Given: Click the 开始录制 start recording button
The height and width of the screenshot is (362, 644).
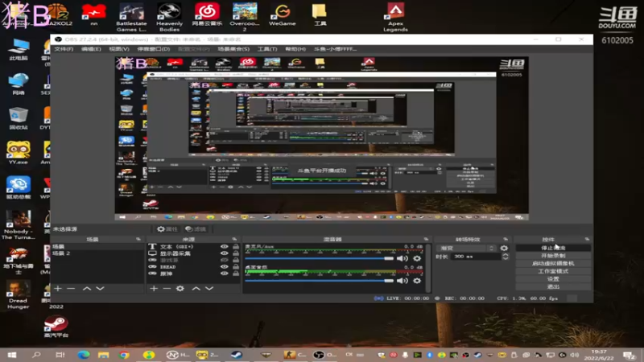Looking at the screenshot, I should click(x=553, y=256).
